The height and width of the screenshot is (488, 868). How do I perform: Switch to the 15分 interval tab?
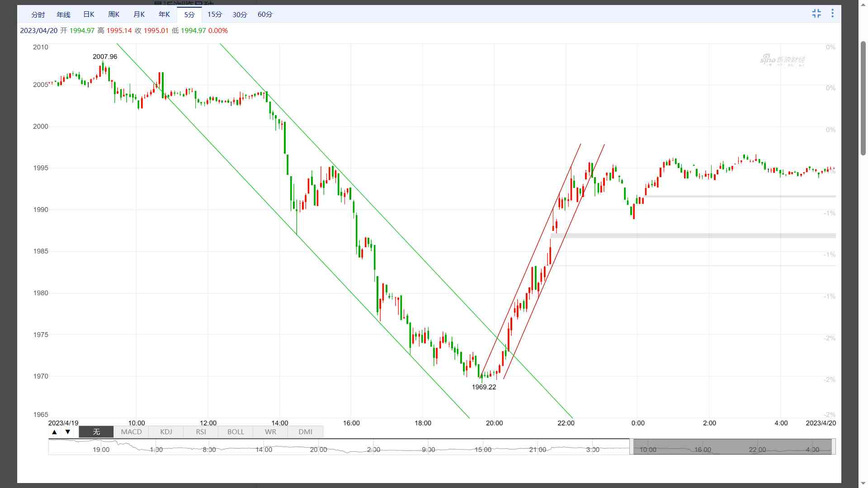coord(215,14)
